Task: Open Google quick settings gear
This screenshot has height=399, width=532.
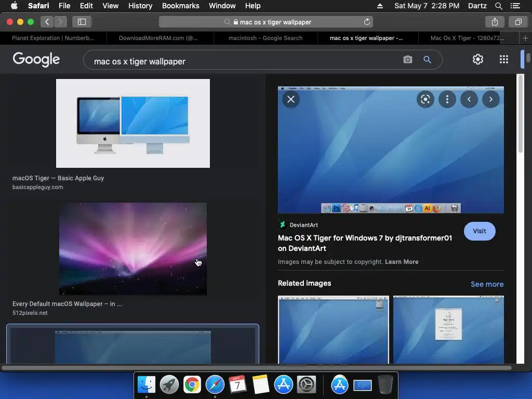Action: click(x=478, y=59)
